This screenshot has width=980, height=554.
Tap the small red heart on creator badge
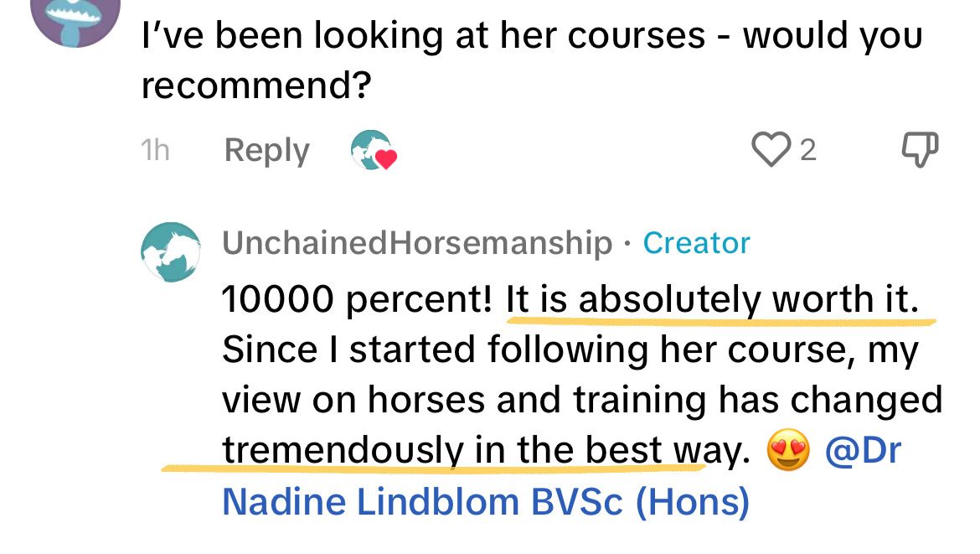[x=384, y=158]
